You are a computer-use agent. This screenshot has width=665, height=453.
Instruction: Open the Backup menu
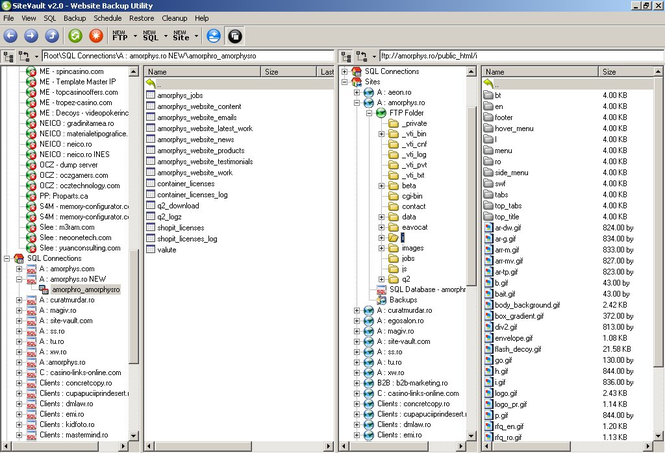[75, 18]
